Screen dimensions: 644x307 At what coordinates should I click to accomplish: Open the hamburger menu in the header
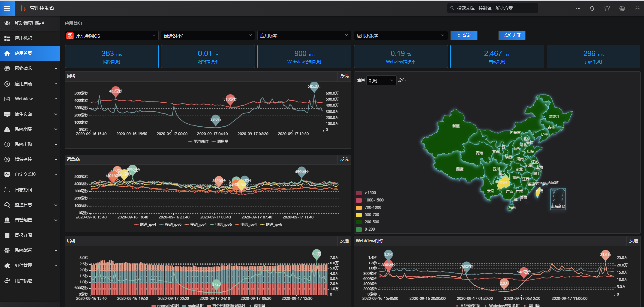pos(7,8)
